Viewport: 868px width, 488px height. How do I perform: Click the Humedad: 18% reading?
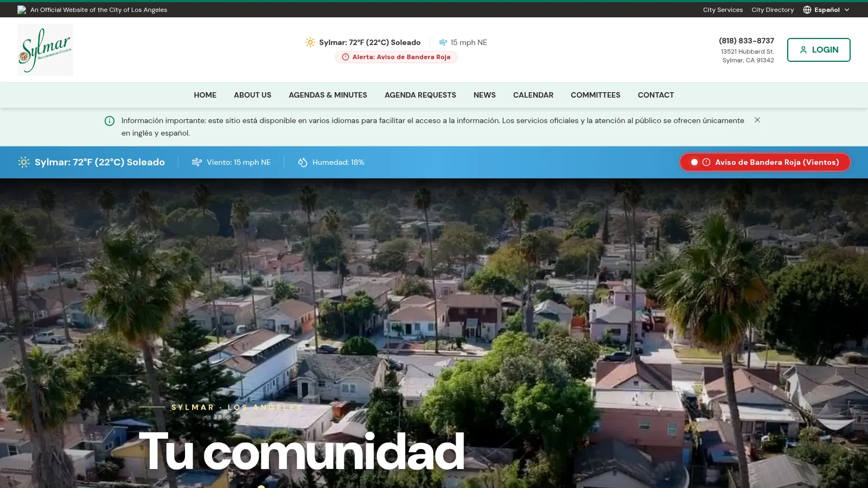click(338, 162)
